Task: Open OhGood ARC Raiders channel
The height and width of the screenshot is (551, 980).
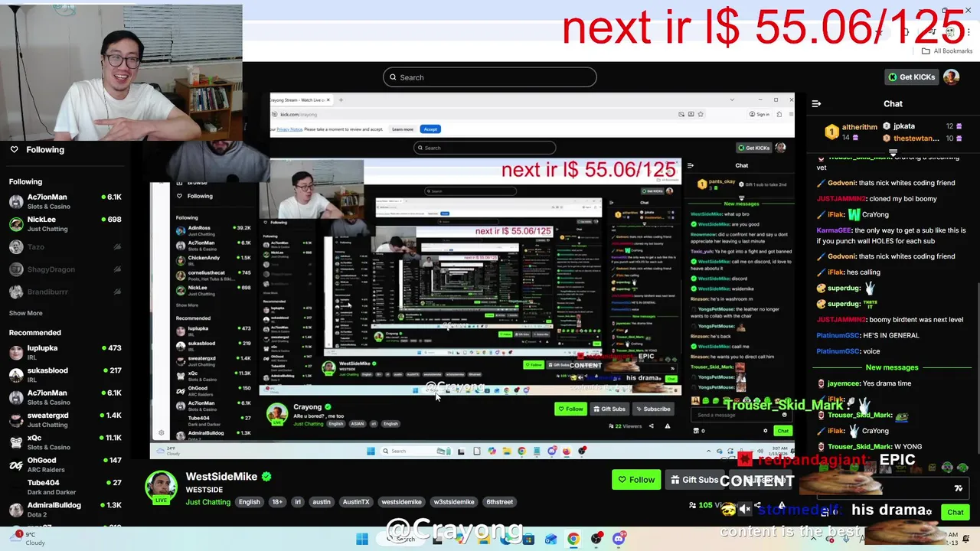Action: pos(65,465)
